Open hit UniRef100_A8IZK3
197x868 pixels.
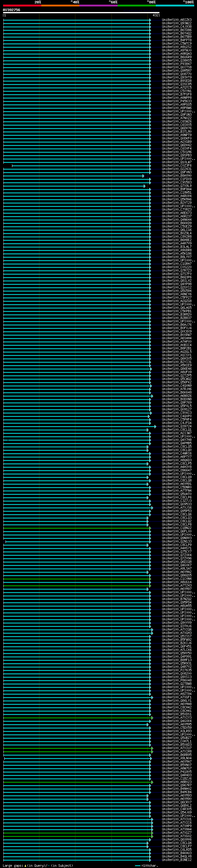coord(177,20)
